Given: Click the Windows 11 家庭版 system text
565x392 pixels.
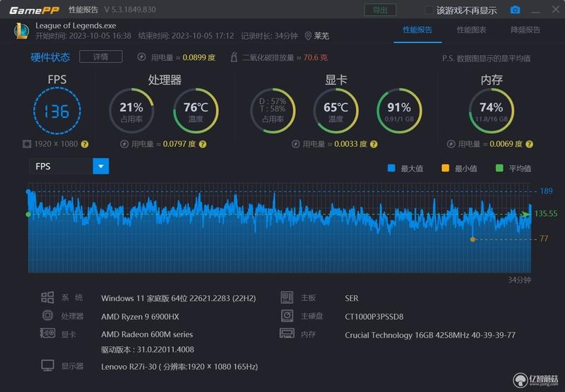Looking at the screenshot, I should coord(179,298).
